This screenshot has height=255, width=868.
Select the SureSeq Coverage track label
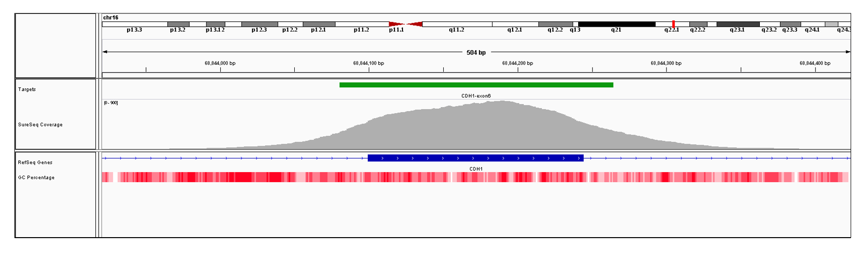[40, 125]
